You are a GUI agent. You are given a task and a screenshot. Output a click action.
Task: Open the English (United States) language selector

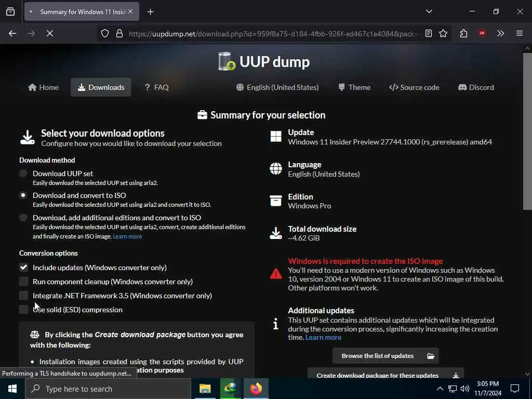277,87
